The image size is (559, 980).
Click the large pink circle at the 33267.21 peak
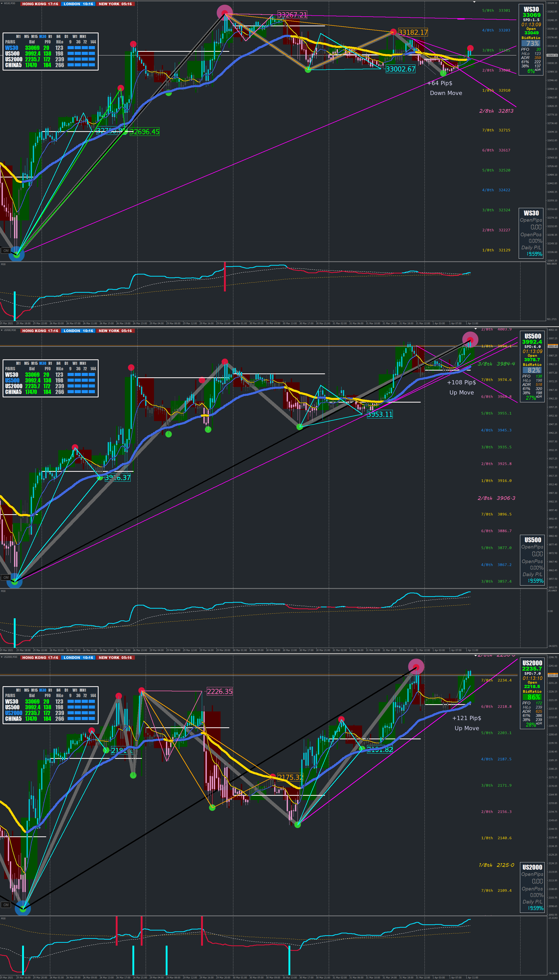224,13
